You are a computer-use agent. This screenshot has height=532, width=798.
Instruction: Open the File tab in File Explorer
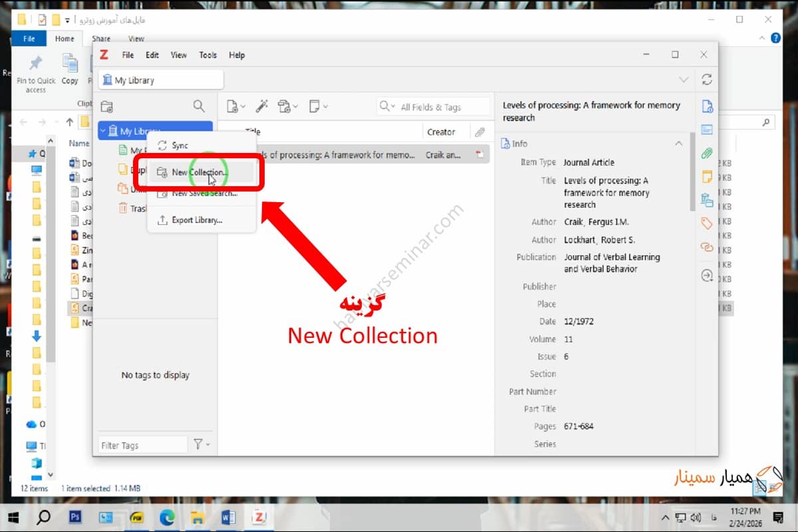[x=29, y=39]
